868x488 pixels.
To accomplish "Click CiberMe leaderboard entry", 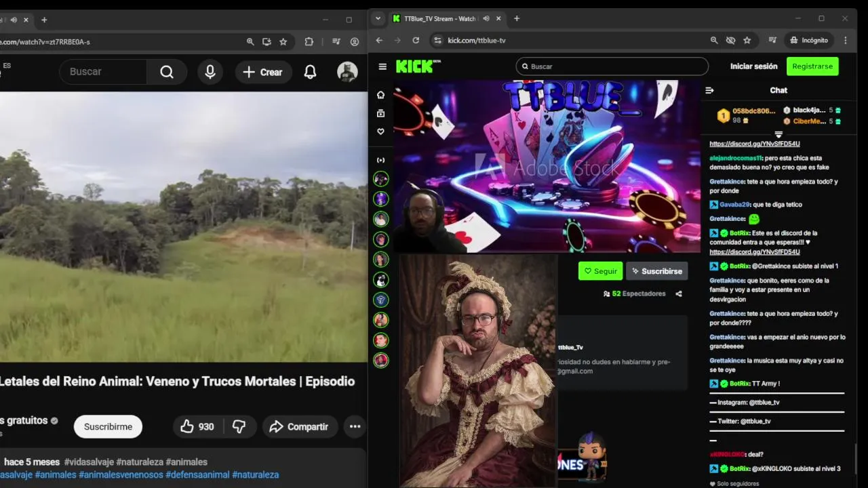I will tap(810, 121).
